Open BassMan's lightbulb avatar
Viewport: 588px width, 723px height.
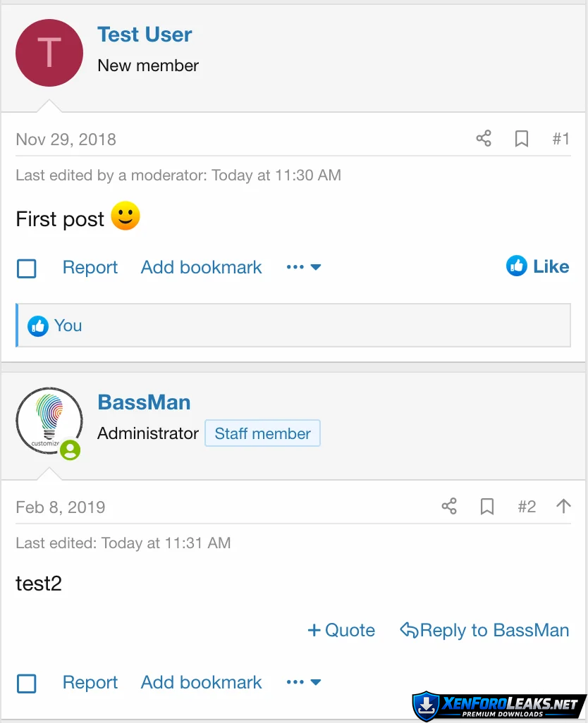point(49,421)
